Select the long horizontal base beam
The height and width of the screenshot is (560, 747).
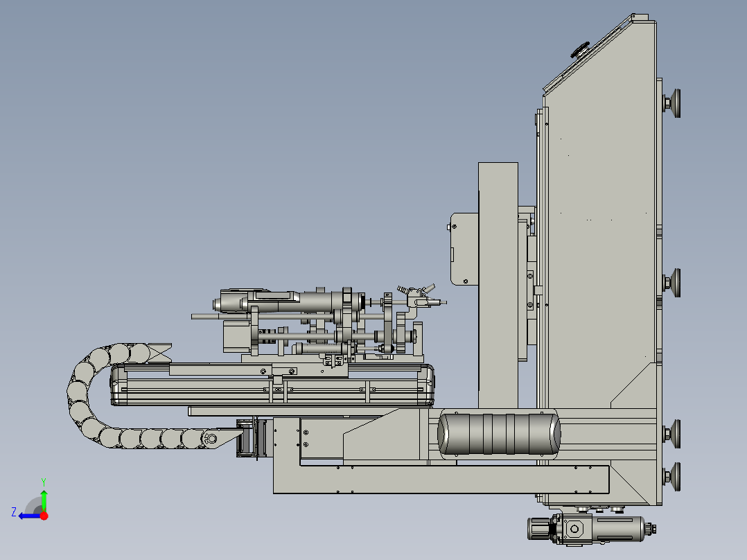[x=441, y=480]
